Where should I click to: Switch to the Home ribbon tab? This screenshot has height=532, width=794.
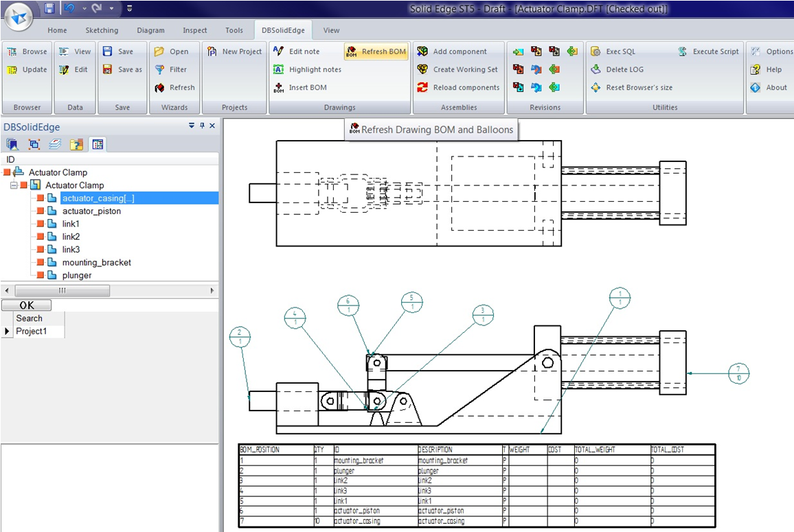click(57, 30)
